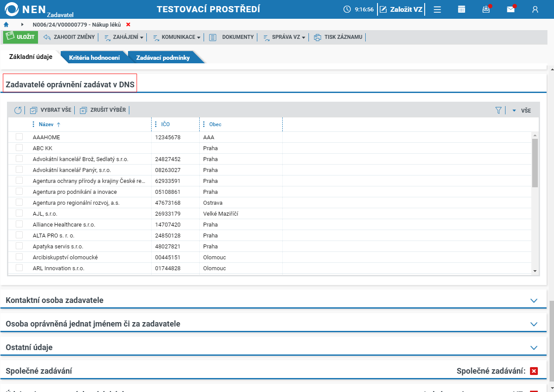
Task: Open DOKUMENTY from the toolbar
Action: pyautogui.click(x=232, y=37)
